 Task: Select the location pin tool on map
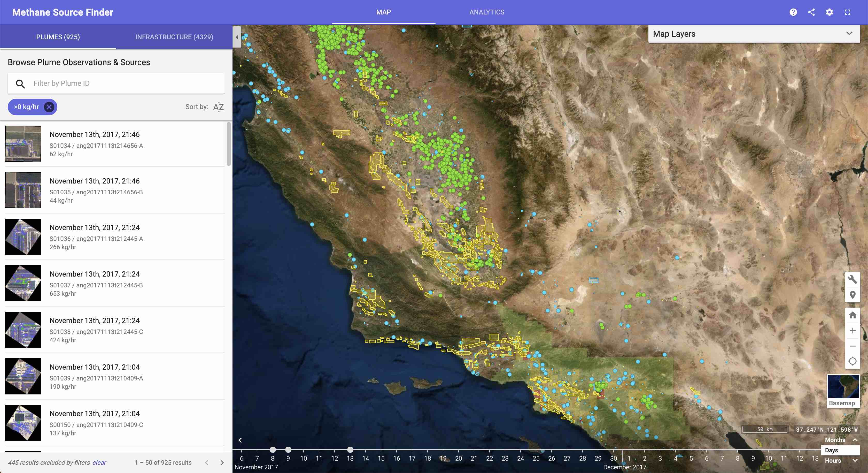(x=853, y=295)
